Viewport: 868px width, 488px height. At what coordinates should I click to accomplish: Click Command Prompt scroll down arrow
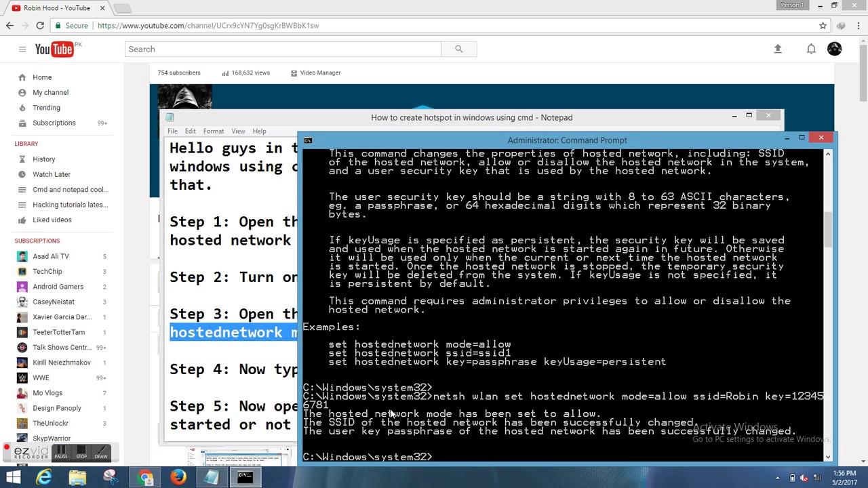(828, 457)
